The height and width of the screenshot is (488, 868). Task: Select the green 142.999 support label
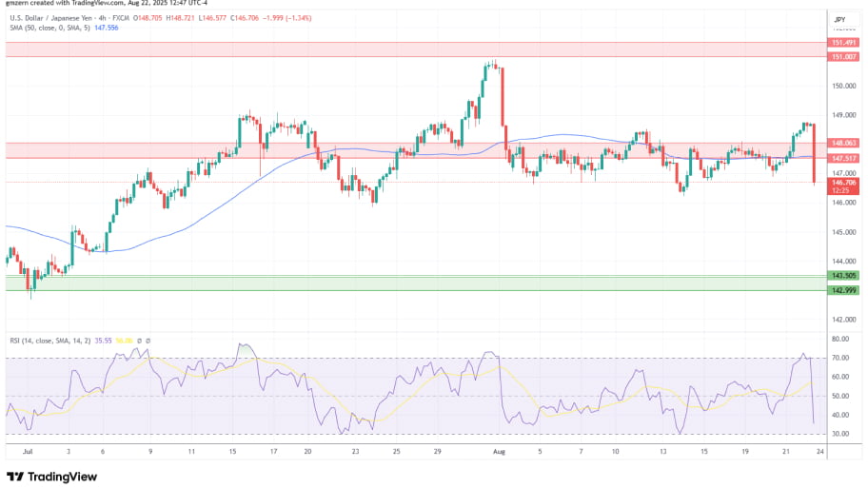tap(843, 290)
